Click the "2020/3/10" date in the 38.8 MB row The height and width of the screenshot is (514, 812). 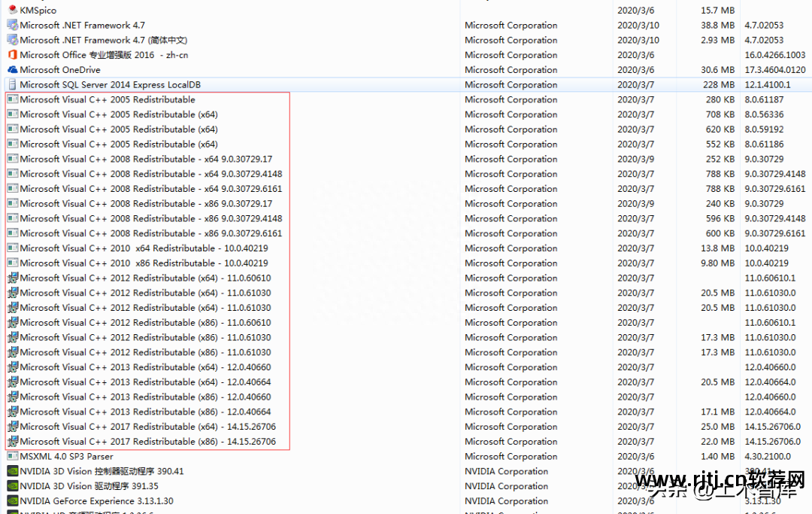tap(638, 25)
